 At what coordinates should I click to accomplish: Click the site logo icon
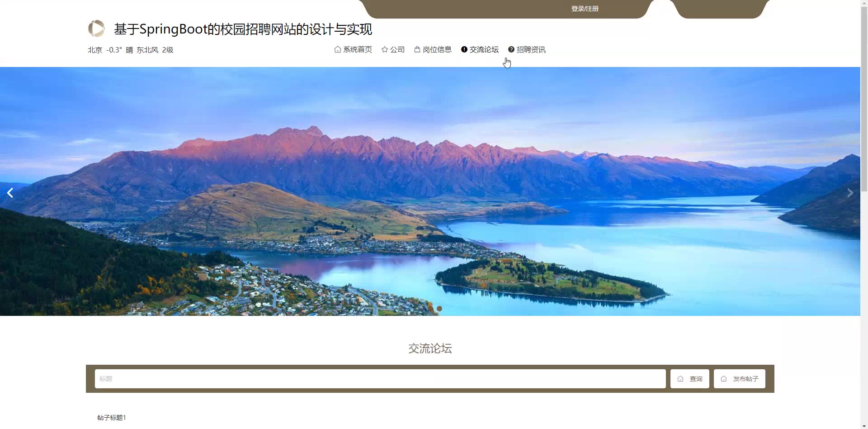point(96,29)
